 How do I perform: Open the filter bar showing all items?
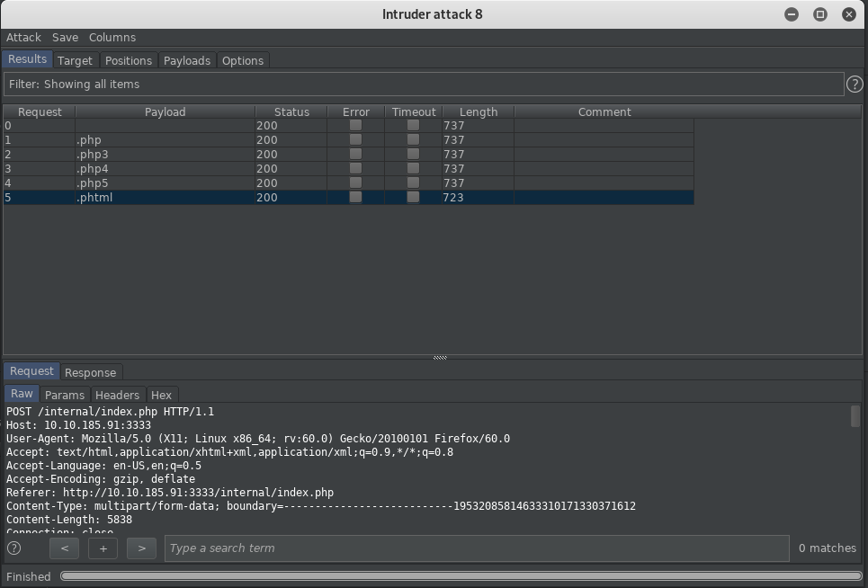424,85
